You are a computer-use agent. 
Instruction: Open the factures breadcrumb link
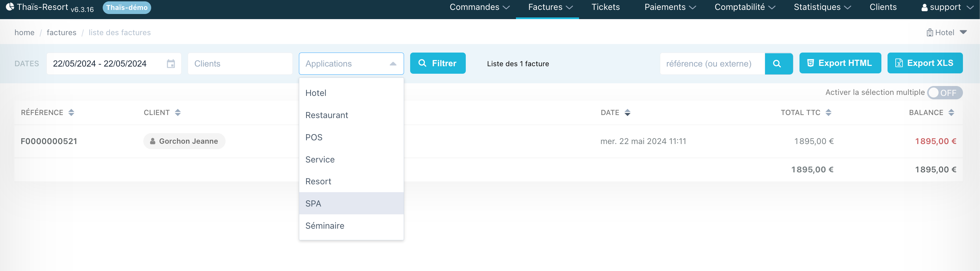(61, 33)
